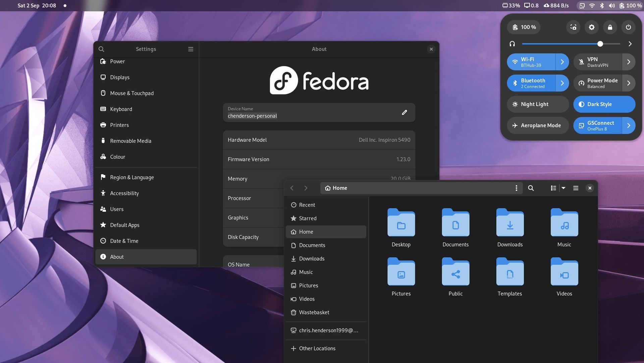Screen dimensions: 644x363
Task: Adjust the volume slider
Action: (600, 44)
